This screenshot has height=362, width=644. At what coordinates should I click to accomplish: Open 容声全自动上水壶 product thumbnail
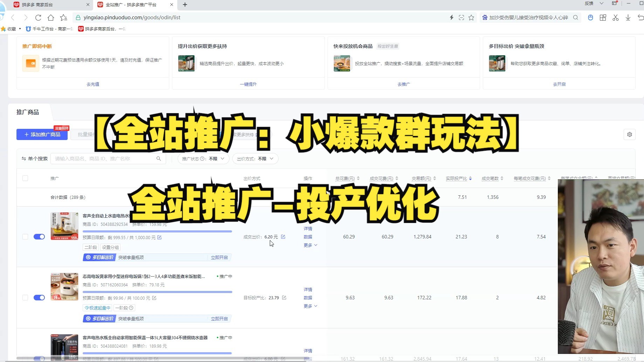click(x=64, y=226)
